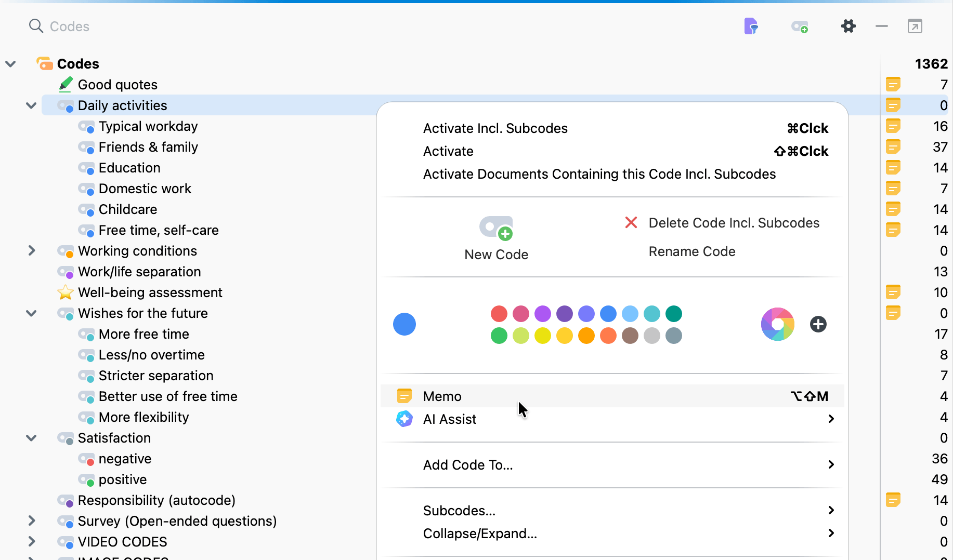
Task: Pick the red color swatch for the code
Action: point(499,314)
